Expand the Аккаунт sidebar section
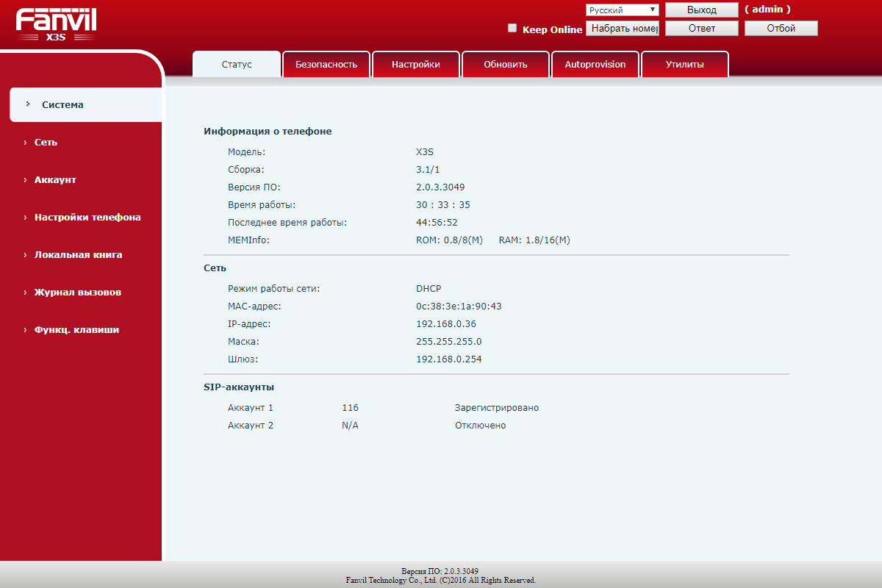882x588 pixels. coord(55,180)
